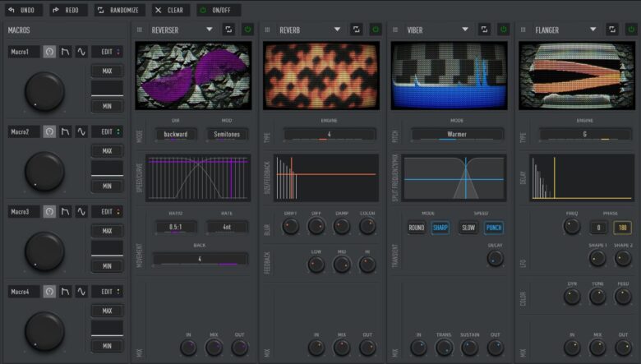The image size is (641, 364).
Task: Select the envelope shape icon for Macro2
Action: coord(66,131)
